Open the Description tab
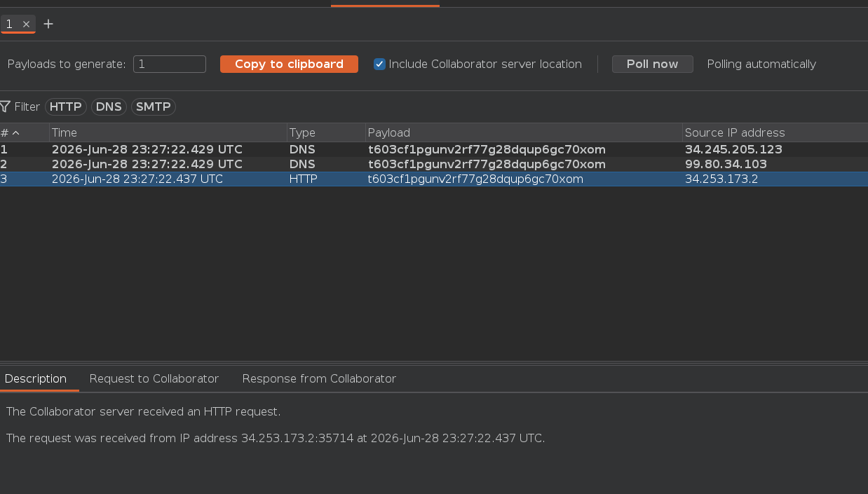 [36, 379]
